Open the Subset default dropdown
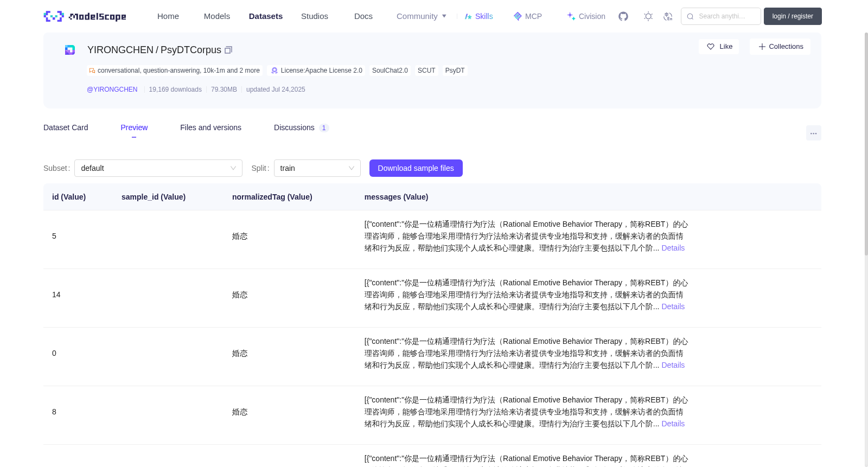The height and width of the screenshot is (467, 868). [x=158, y=168]
